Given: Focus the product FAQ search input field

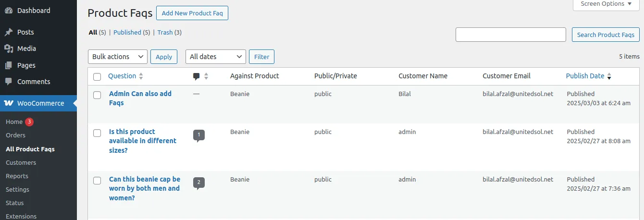Looking at the screenshot, I should pyautogui.click(x=510, y=35).
